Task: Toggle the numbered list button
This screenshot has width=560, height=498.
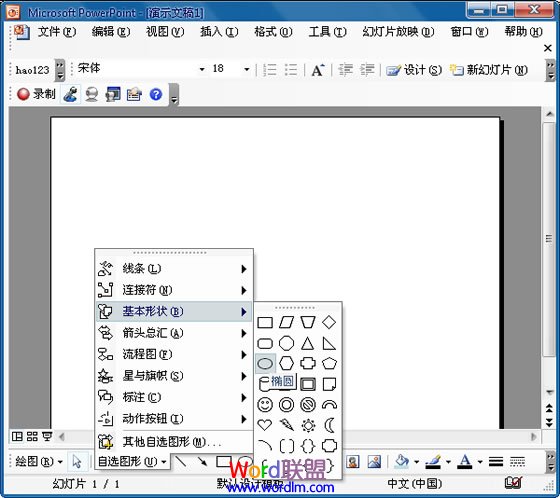Action: pos(269,70)
